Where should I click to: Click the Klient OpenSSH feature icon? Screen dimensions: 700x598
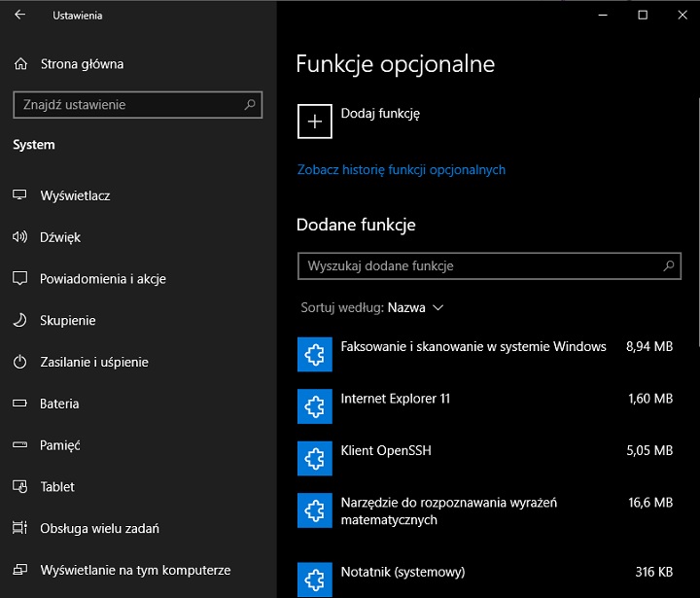click(314, 458)
